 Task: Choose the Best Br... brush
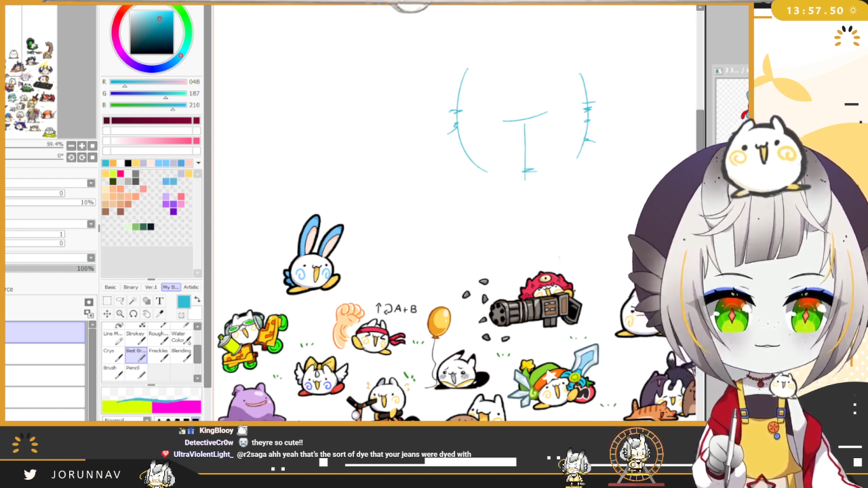pos(136,354)
